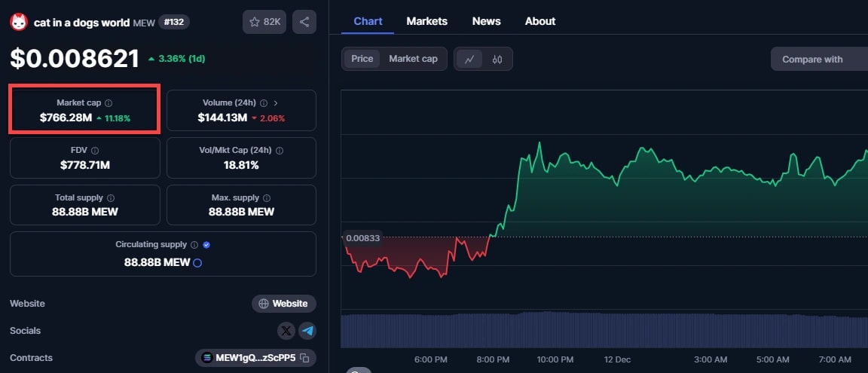Copy the MEW contract address
The width and height of the screenshot is (868, 373).
point(304,358)
